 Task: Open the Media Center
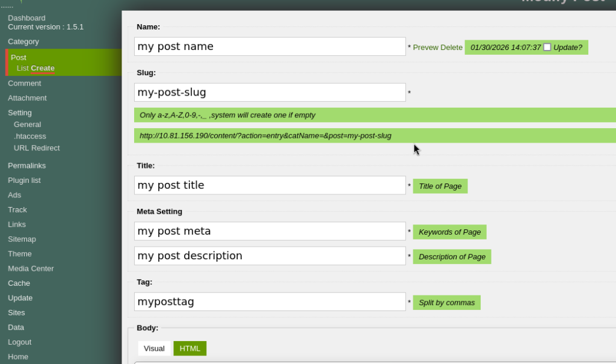pos(31,268)
